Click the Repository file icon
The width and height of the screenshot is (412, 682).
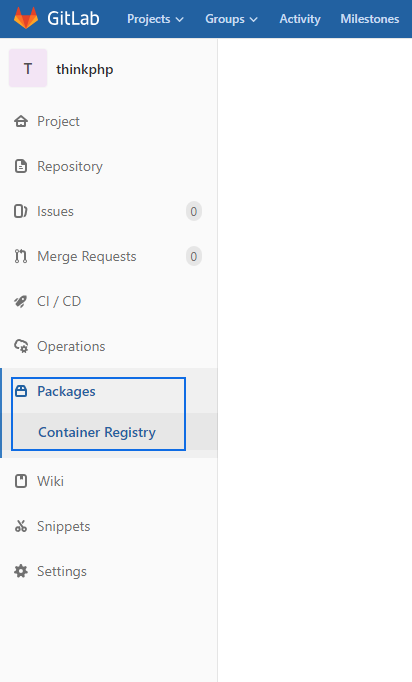[x=21, y=166]
